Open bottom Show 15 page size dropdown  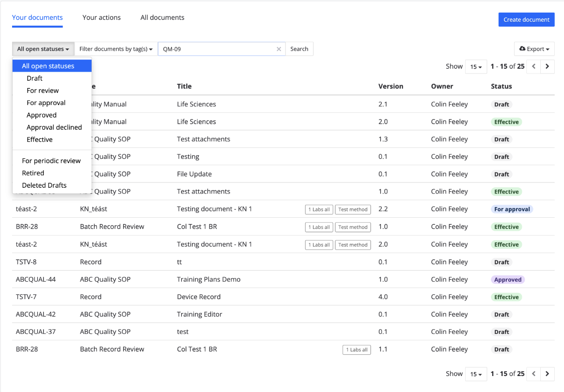tap(476, 374)
